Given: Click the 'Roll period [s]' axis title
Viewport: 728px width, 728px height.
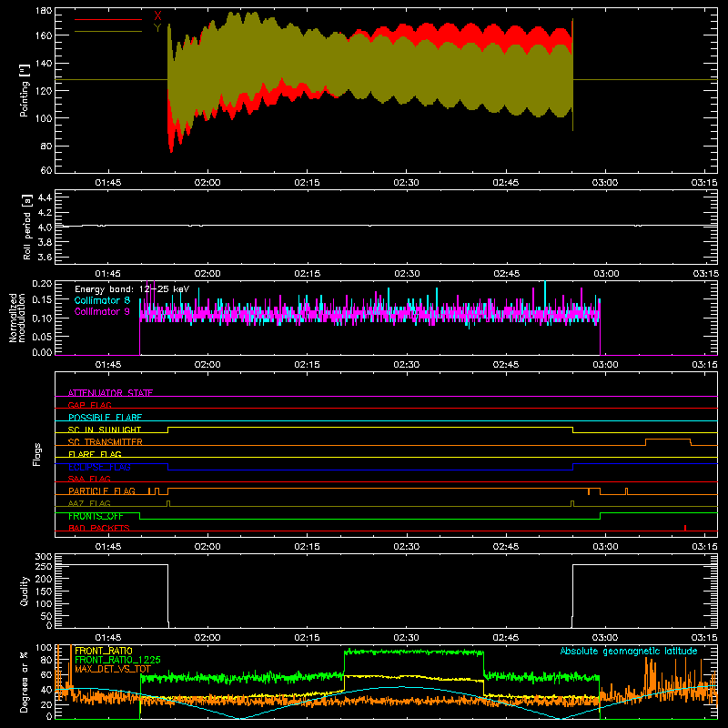Looking at the screenshot, I should 27,227.
